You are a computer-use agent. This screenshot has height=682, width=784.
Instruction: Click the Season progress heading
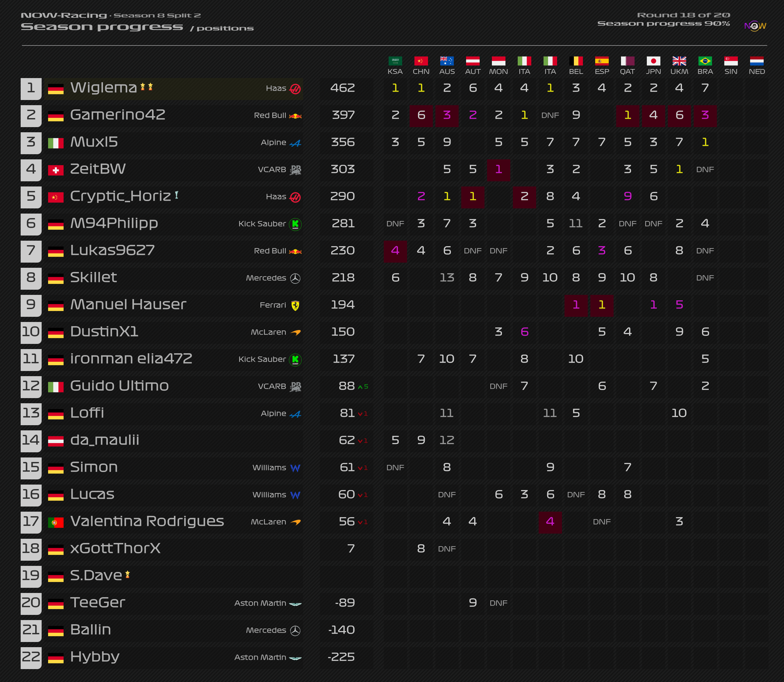click(x=102, y=27)
